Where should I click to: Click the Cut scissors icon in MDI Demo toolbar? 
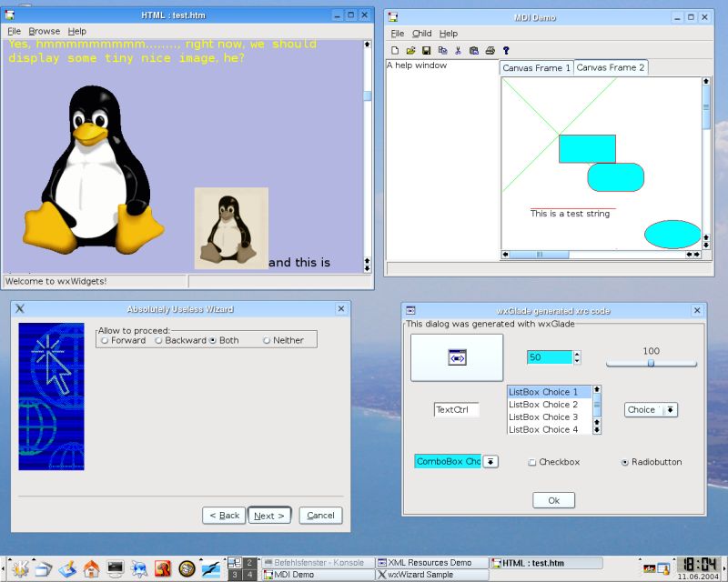pos(458,51)
